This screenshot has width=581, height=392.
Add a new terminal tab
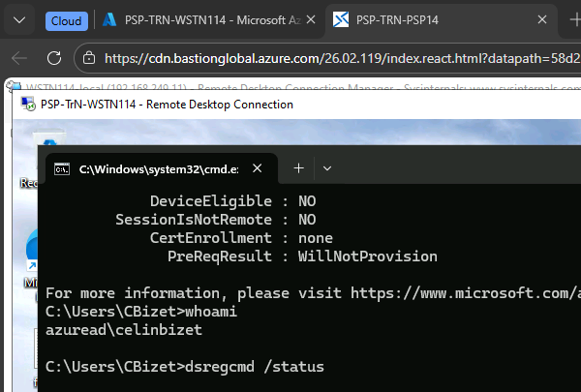(x=298, y=168)
